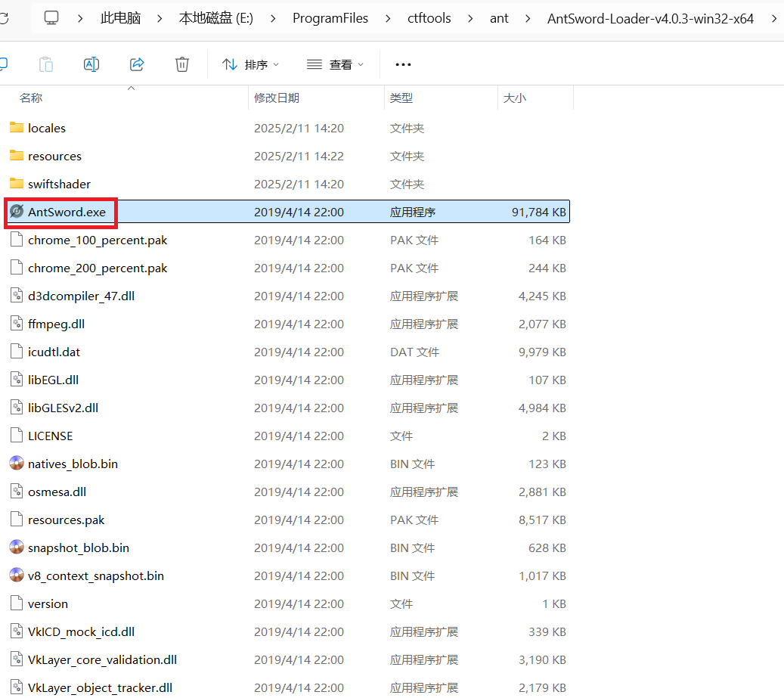Screen dimensions: 784x698
Task: Click the chrome_100_percent.pak file icon
Action: pyautogui.click(x=17, y=240)
